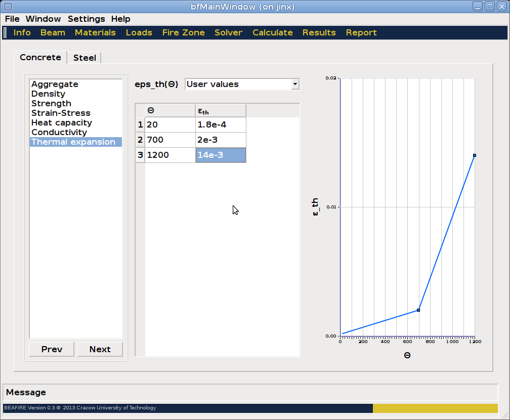
Task: Click the graph point at Θ 700
Action: (x=418, y=310)
